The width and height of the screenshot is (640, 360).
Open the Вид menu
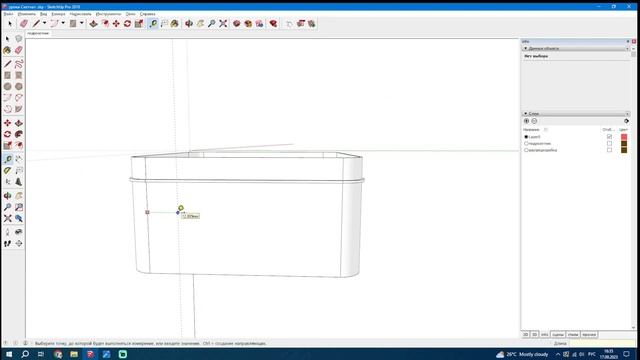tap(43, 14)
